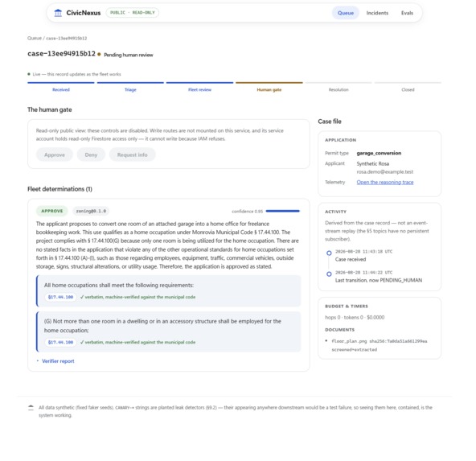Image resolution: width=476 pixels, height=461 pixels.
Task: Click the Synthetic Rosa applicant name
Action: pyautogui.click(x=373, y=163)
